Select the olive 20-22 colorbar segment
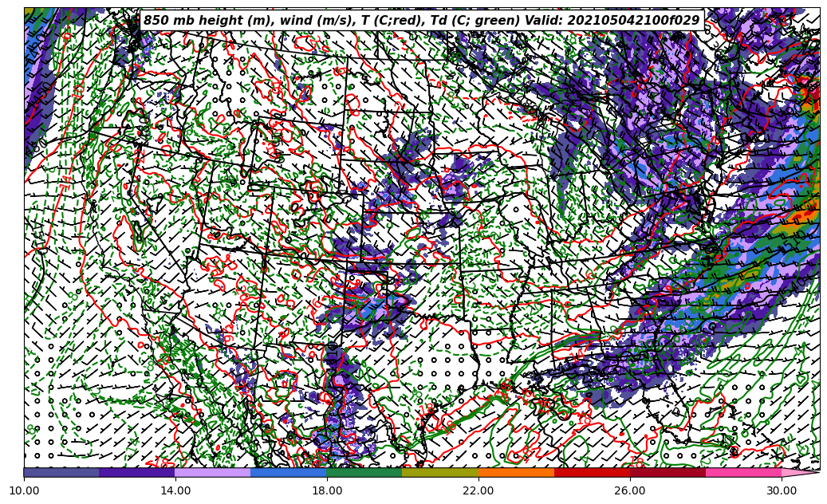827x504 pixels. (x=440, y=472)
